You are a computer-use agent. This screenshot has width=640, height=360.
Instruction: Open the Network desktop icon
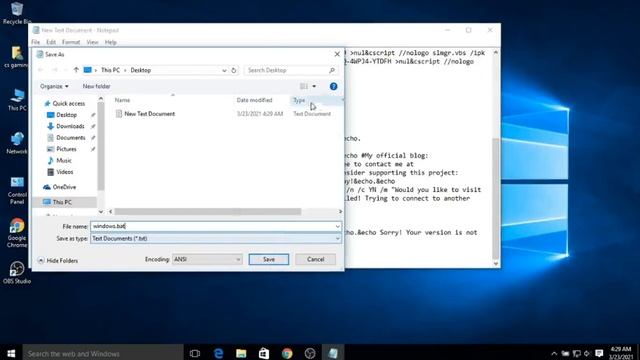coord(17,143)
